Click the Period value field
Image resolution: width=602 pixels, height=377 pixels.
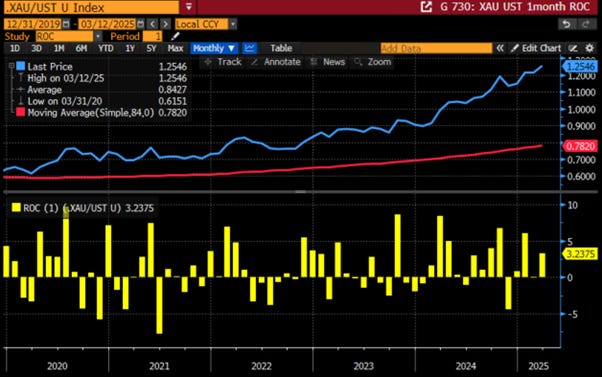coord(152,36)
